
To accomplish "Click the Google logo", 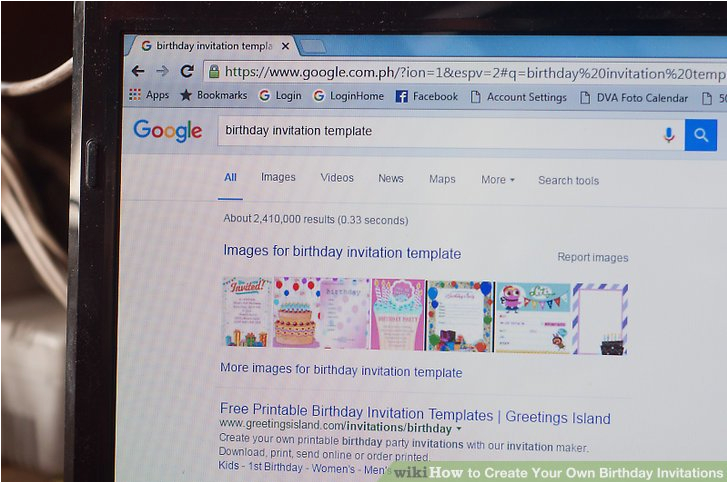I will (168, 131).
